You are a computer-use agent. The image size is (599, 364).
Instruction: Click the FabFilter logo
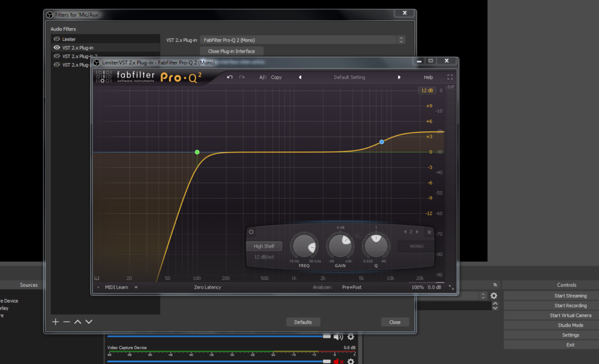[126, 77]
